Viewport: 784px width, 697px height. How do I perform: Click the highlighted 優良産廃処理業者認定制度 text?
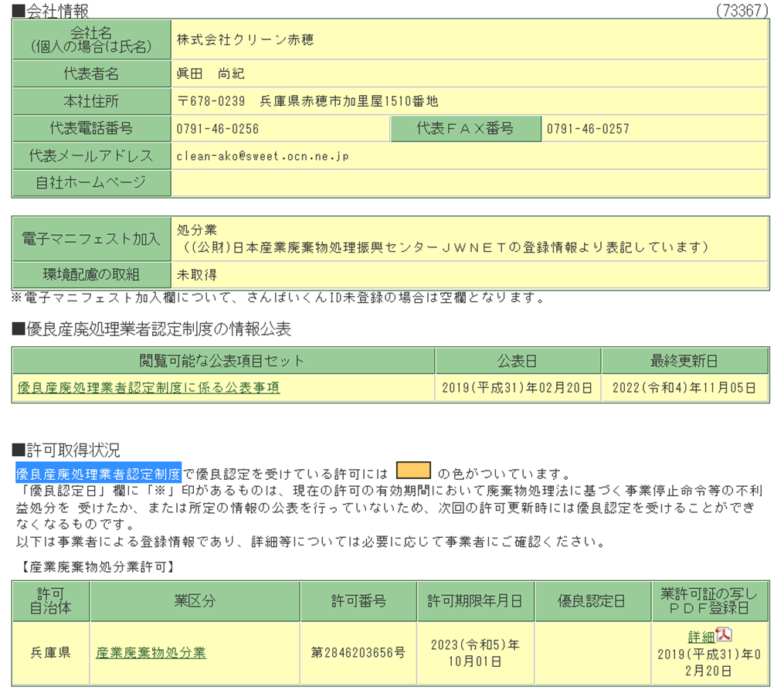pyautogui.click(x=98, y=473)
